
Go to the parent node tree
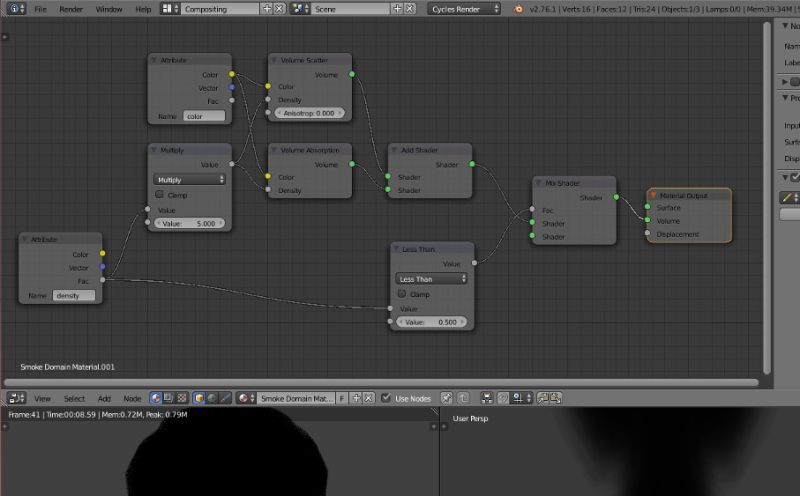(x=463, y=398)
